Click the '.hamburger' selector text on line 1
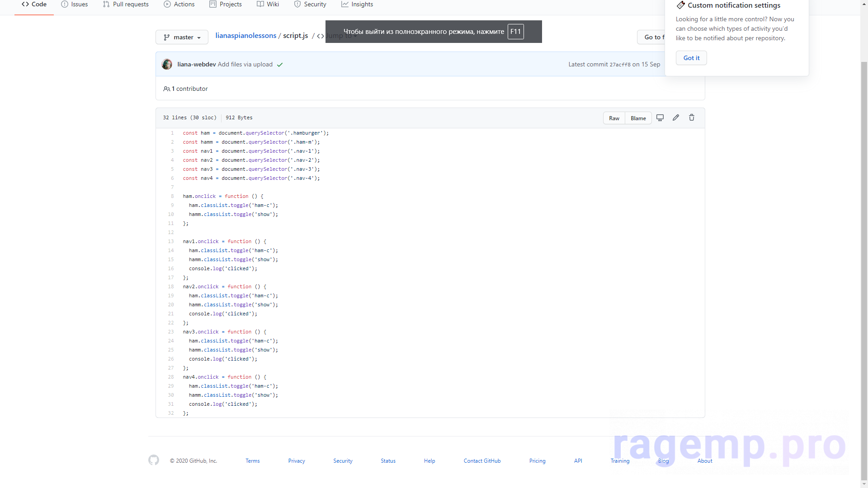Image resolution: width=868 pixels, height=488 pixels. pos(307,133)
